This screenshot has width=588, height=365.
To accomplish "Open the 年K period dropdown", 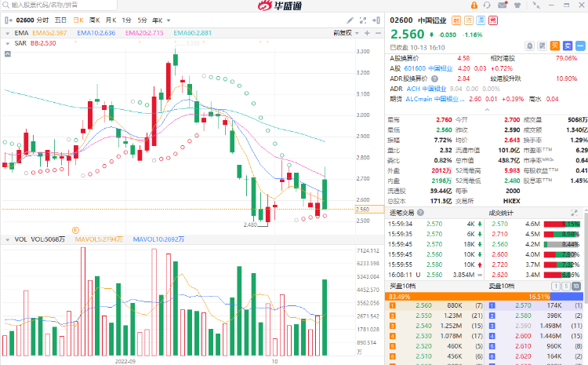I will pyautogui.click(x=162, y=20).
